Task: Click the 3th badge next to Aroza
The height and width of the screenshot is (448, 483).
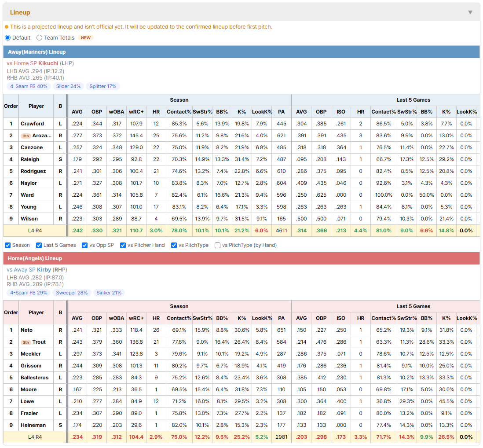Action: point(26,136)
